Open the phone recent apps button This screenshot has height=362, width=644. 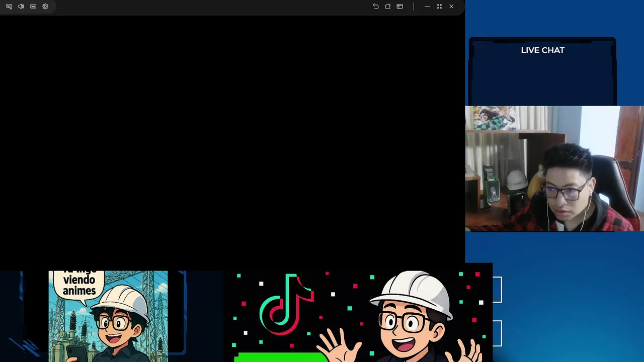[399, 7]
